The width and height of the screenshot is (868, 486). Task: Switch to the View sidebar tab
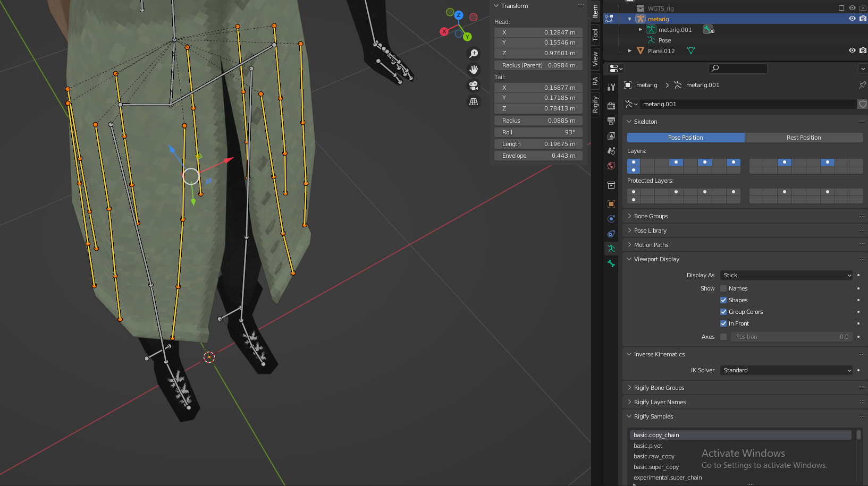coord(595,59)
